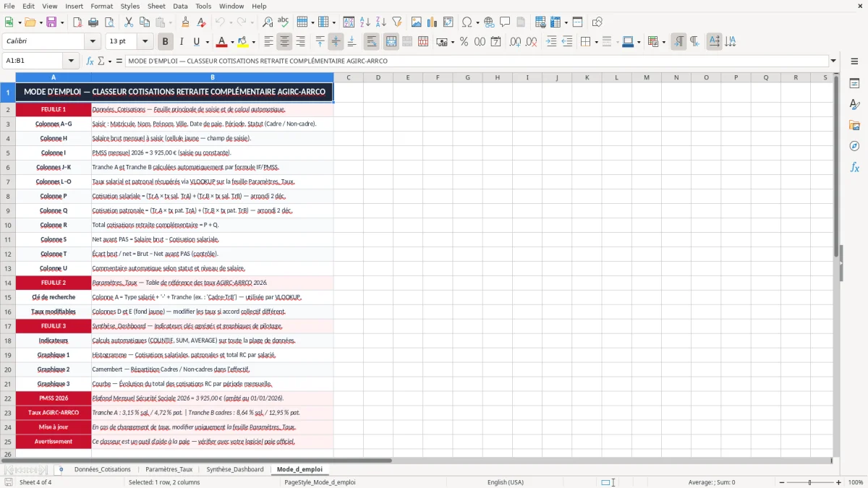Open the Borders dropdown arrow
Viewport: 868px width, 488px height.
coord(597,42)
